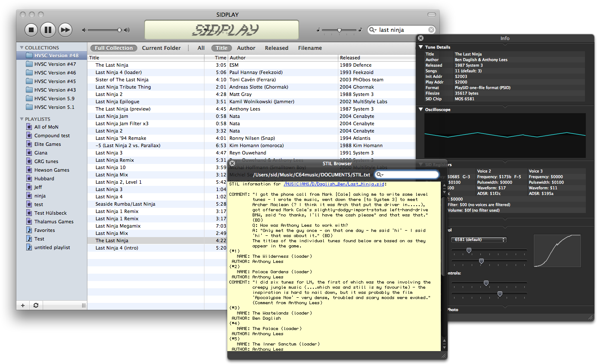The image size is (597, 364).
Task: Open the Last_Ninja.sid path link in STIL Browser
Action: pos(334,184)
